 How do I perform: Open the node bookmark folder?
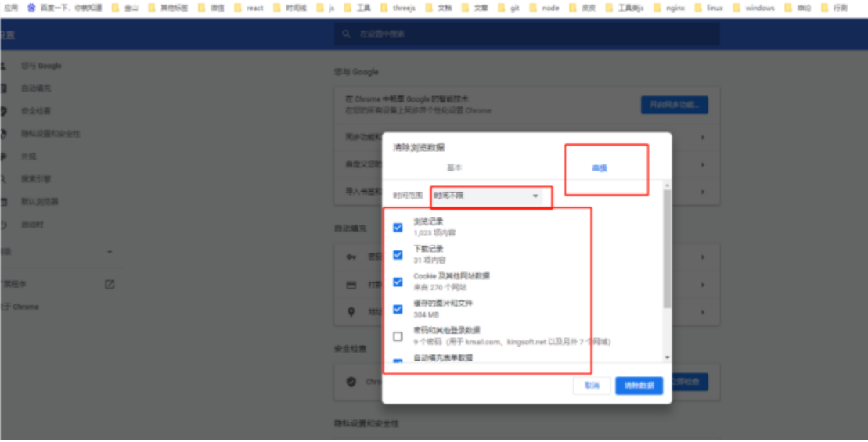point(544,8)
